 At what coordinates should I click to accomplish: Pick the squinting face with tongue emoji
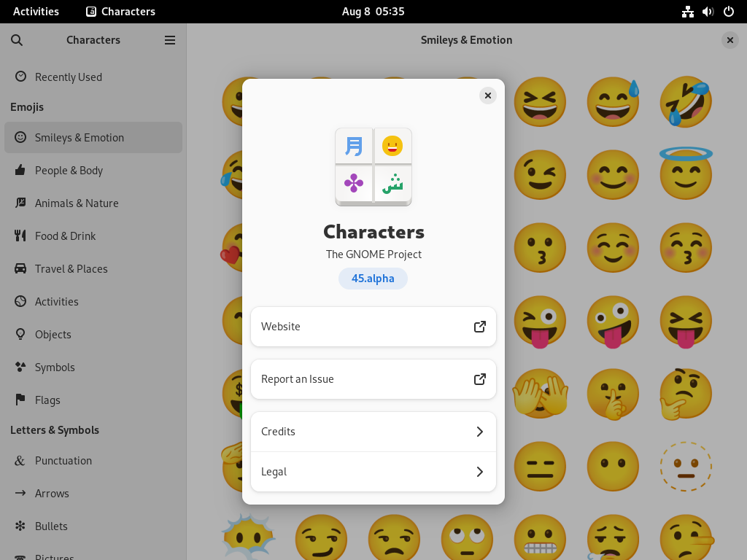click(686, 322)
